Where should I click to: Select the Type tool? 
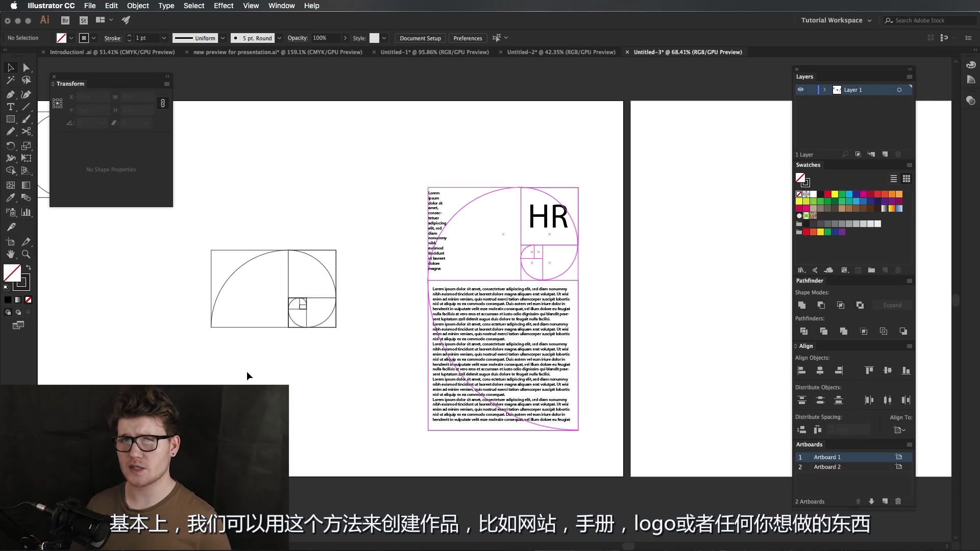click(10, 107)
